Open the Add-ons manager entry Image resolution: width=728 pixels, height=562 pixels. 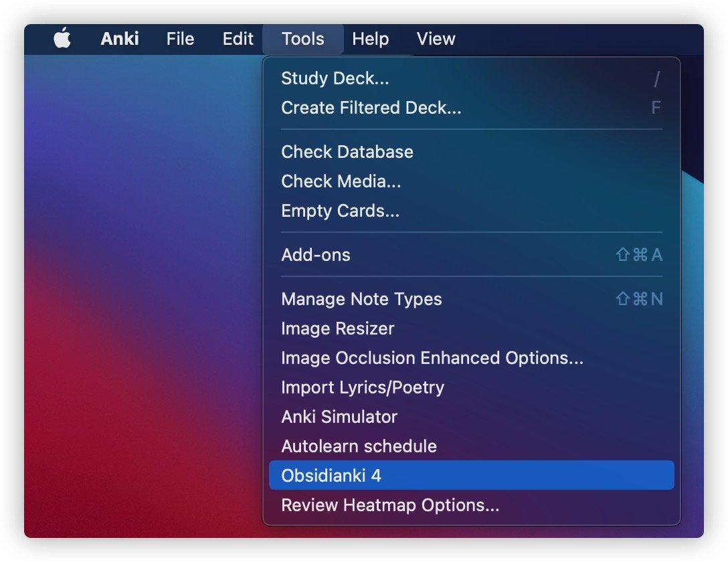click(471, 255)
